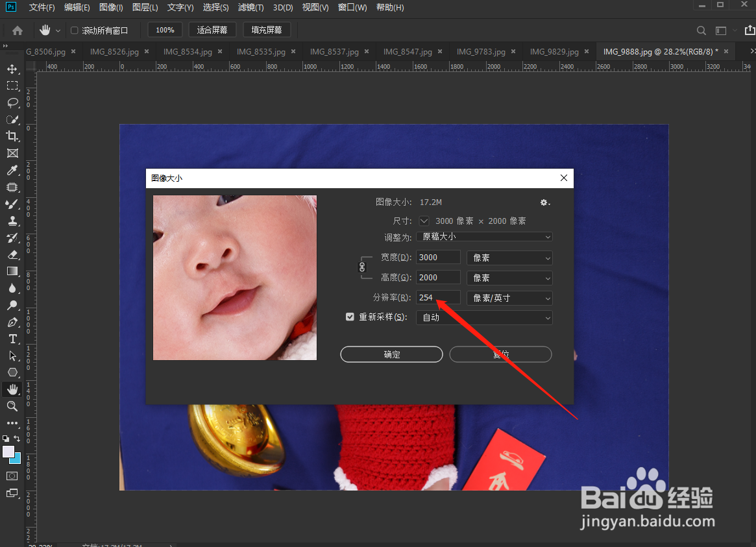Click the background color swatch
The height and width of the screenshot is (547, 756).
tap(18, 459)
